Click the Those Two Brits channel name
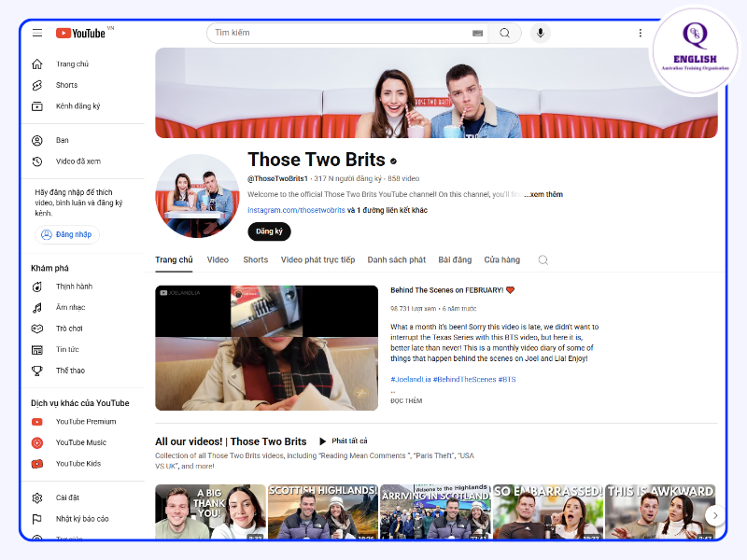 (317, 160)
